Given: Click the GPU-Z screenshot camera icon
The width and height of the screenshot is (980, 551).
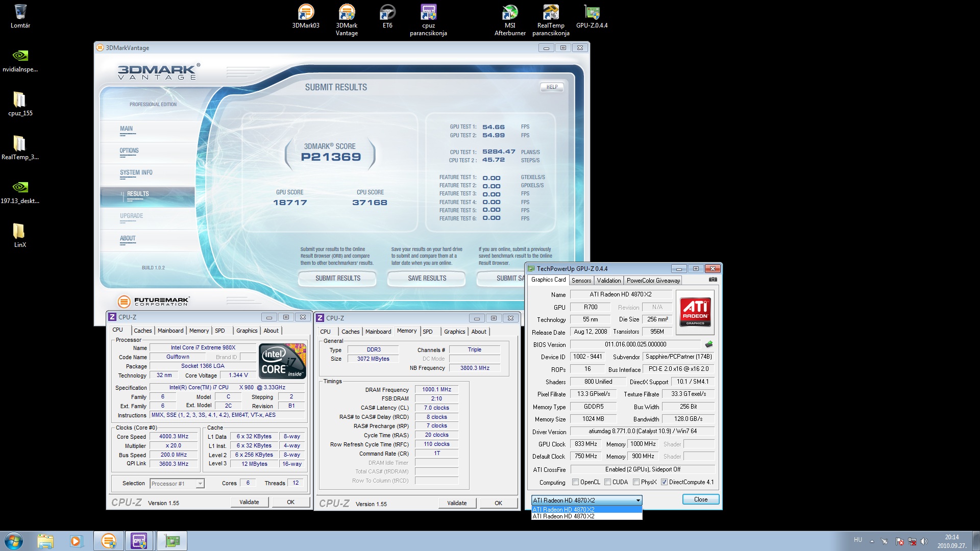Looking at the screenshot, I should 713,280.
